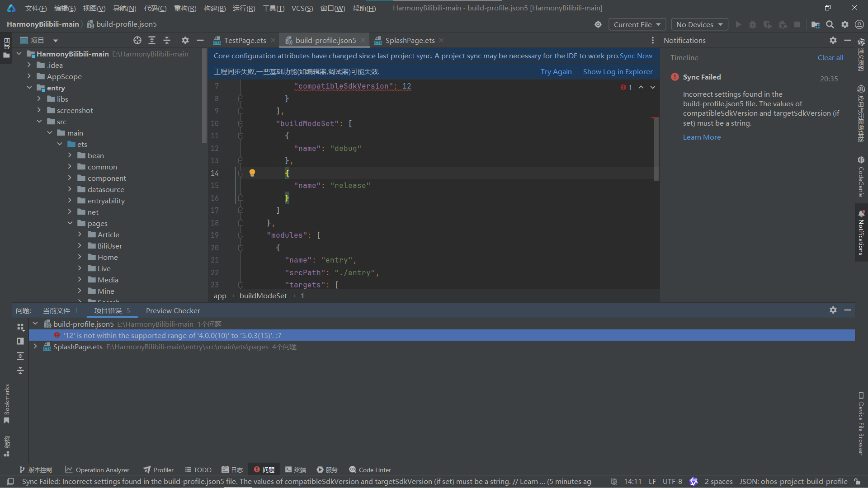Open Project Structure folder icon

tap(815, 24)
